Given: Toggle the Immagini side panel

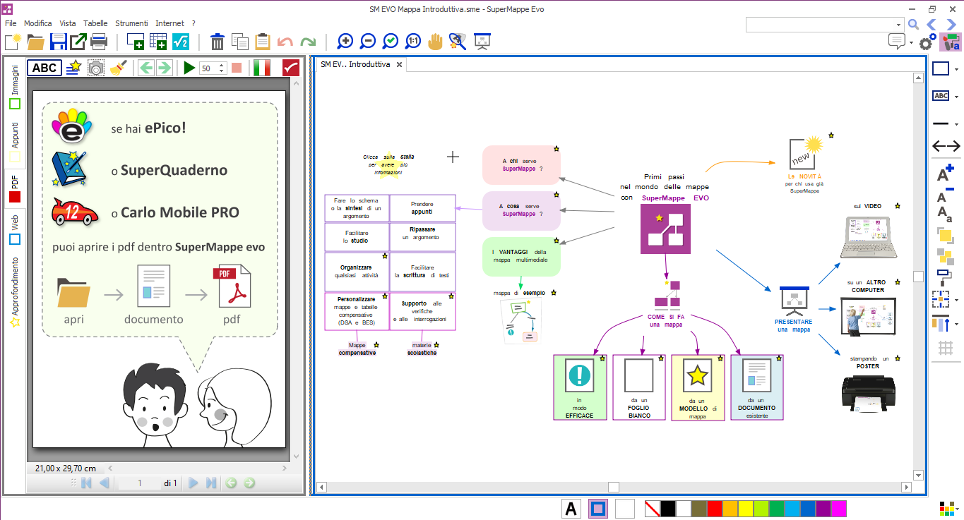Looking at the screenshot, I should [x=15, y=87].
